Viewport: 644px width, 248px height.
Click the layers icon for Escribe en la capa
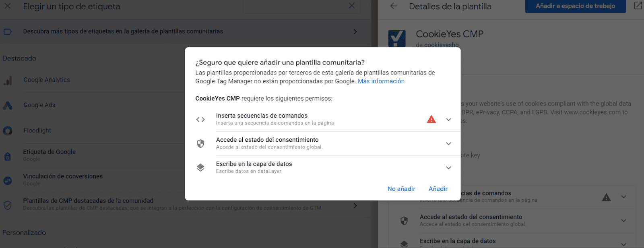[200, 168]
